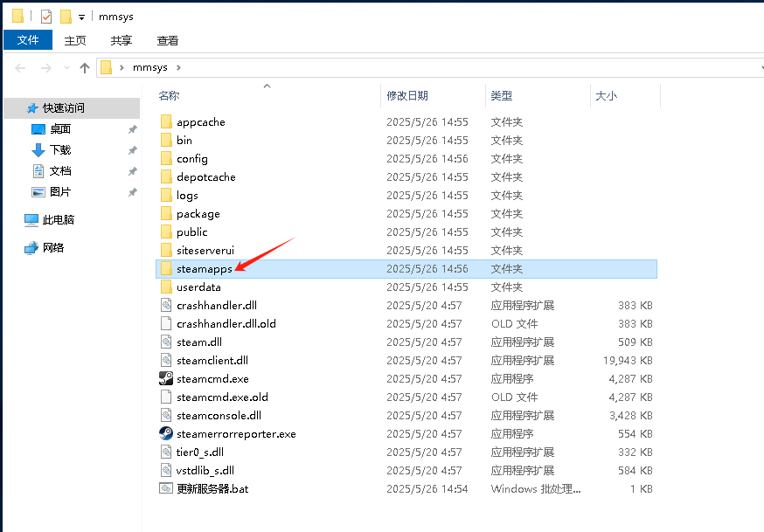Click the 19,943 KB size value
Screen dimensions: 764x532
click(628, 360)
